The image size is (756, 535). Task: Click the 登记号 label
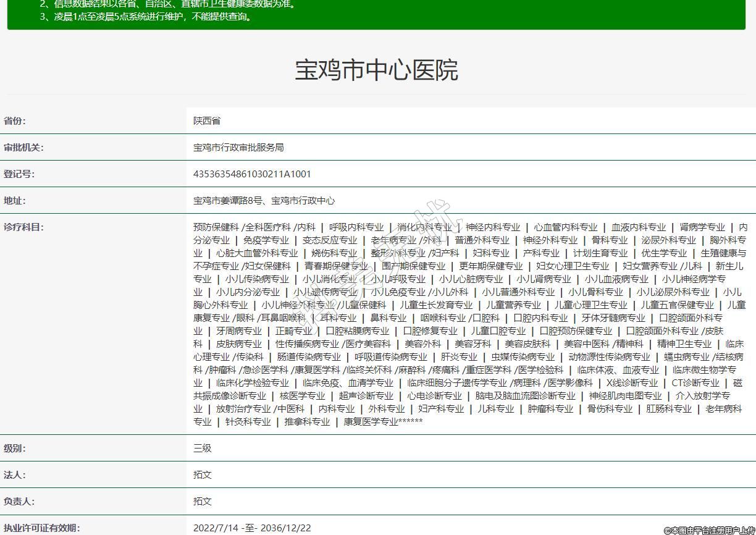19,174
